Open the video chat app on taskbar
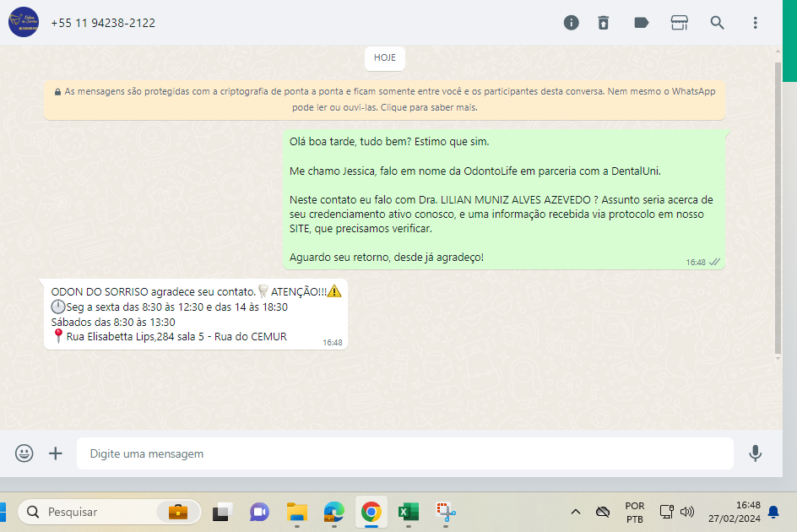797x532 pixels. point(259,512)
